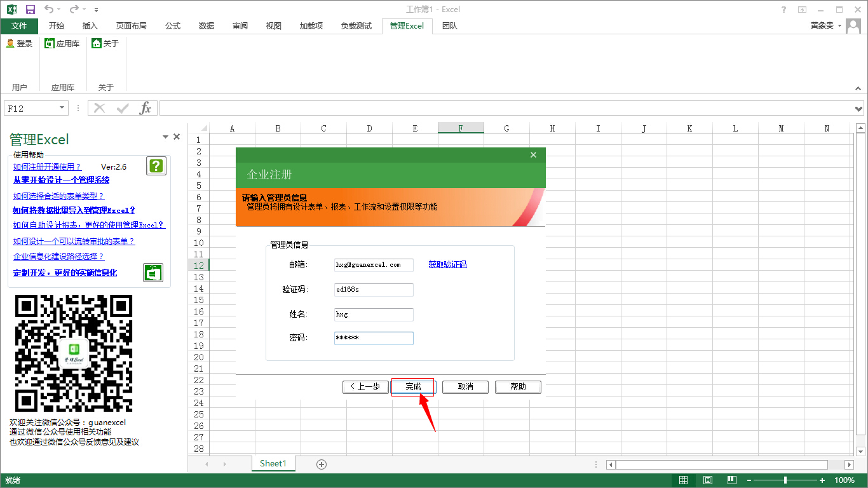
Task: Collapse the ribbon with the chevron
Action: click(858, 88)
